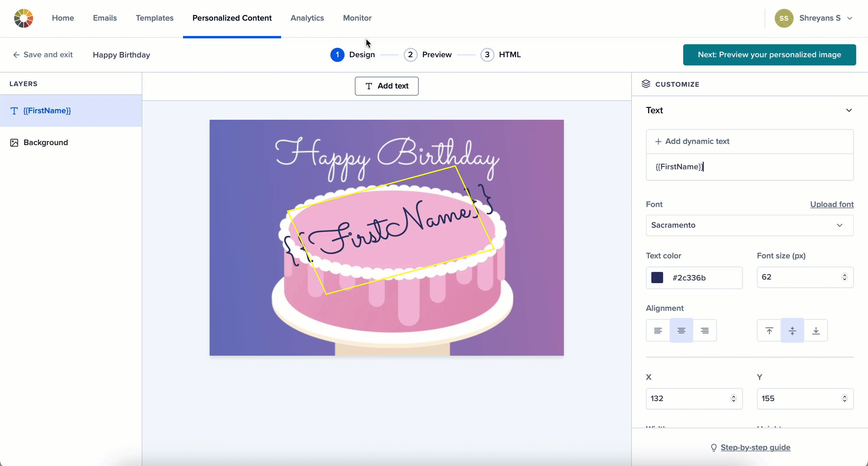Click the Customize layers stack icon
Screen dimensions: 868x466
point(646,84)
